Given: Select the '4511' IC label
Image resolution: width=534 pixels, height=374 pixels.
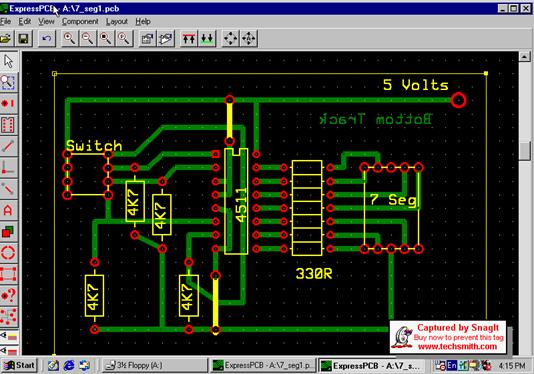Looking at the screenshot, I should (241, 205).
